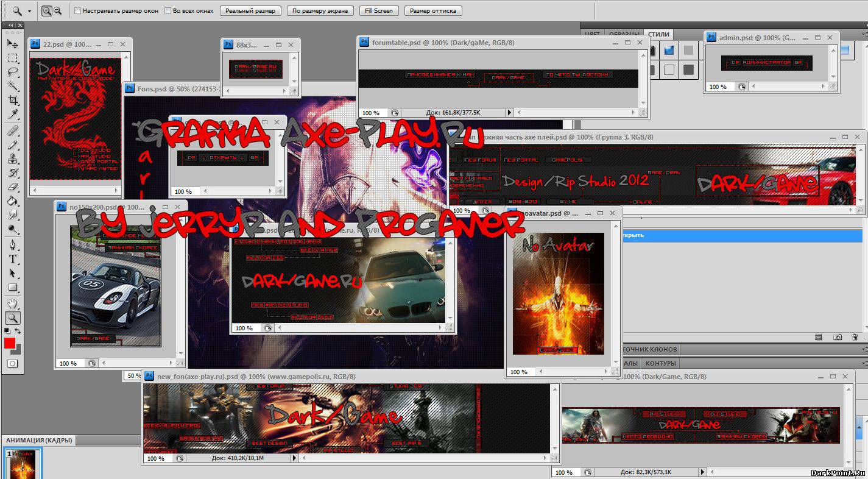
Task: Click the blue style swatch in Styles panel
Action: tap(669, 51)
